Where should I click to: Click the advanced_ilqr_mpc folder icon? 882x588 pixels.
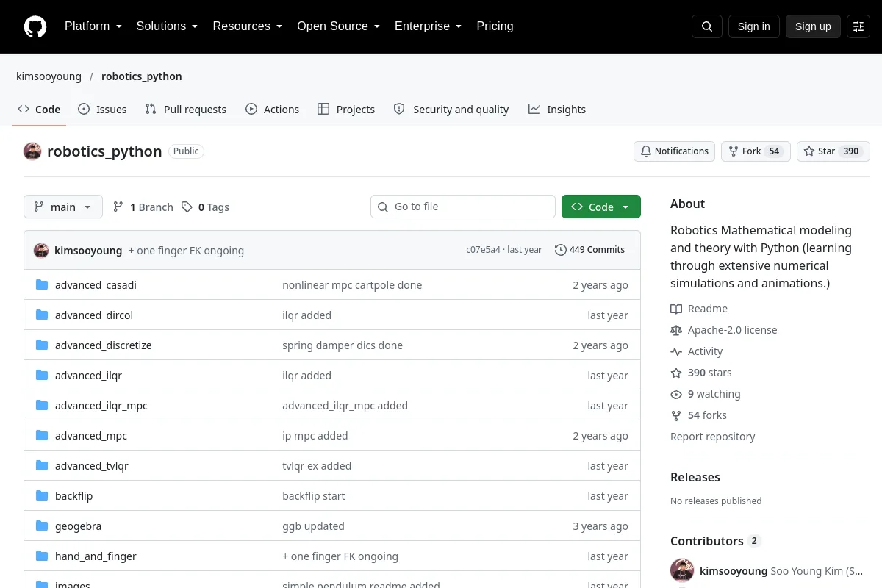(x=42, y=406)
